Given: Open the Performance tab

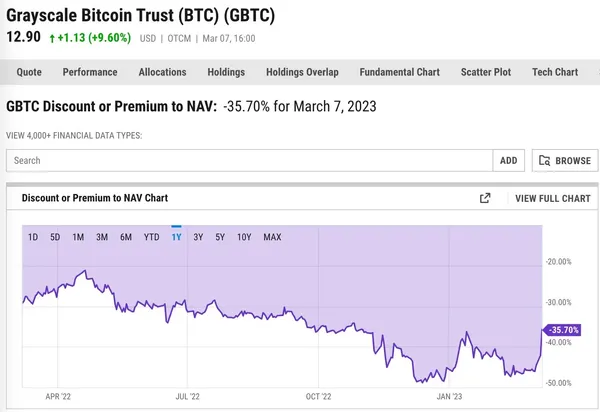Looking at the screenshot, I should point(90,72).
